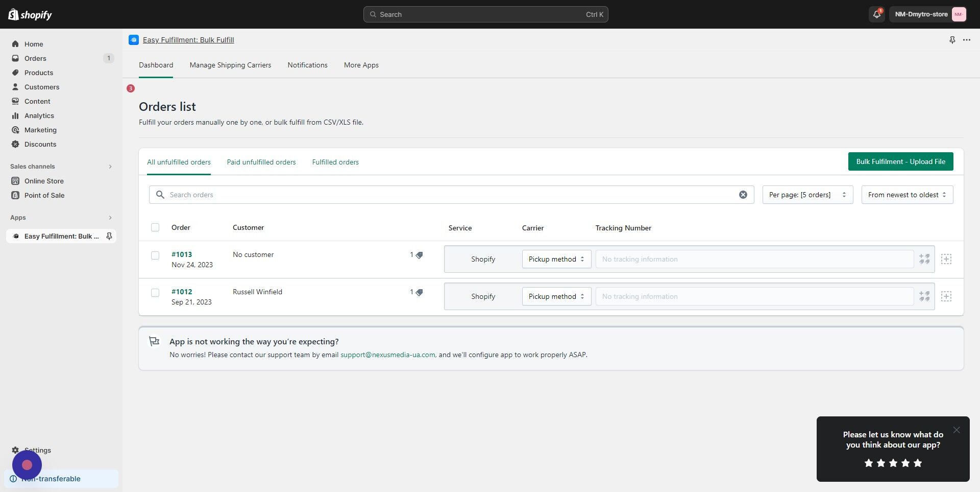
Task: Click the tracking number field for order #1012
Action: [x=755, y=296]
